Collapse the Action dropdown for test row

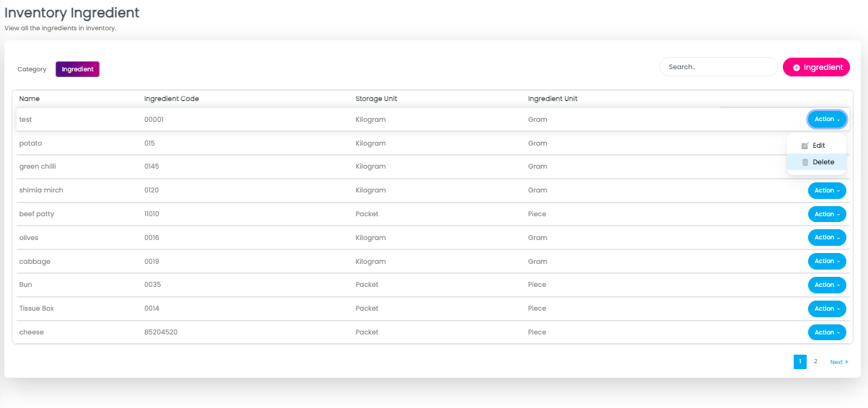827,119
